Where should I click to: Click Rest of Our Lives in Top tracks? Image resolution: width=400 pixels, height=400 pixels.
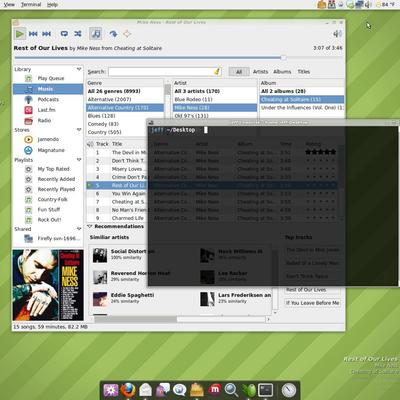(x=312, y=290)
